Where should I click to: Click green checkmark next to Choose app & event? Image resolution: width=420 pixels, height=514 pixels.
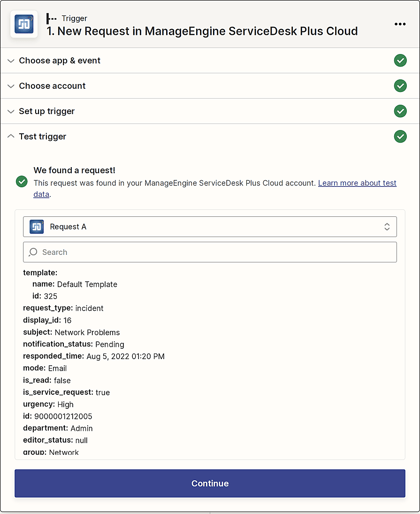(400, 61)
